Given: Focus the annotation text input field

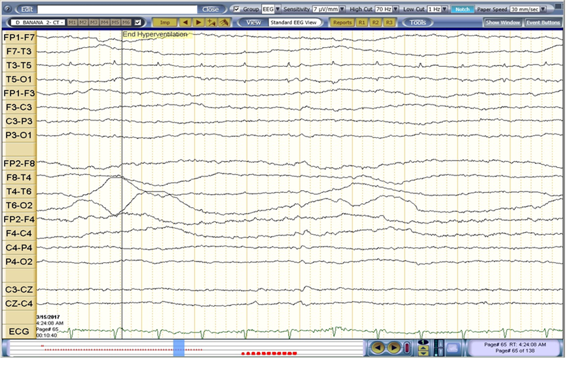Looking at the screenshot, I should coord(117,9).
